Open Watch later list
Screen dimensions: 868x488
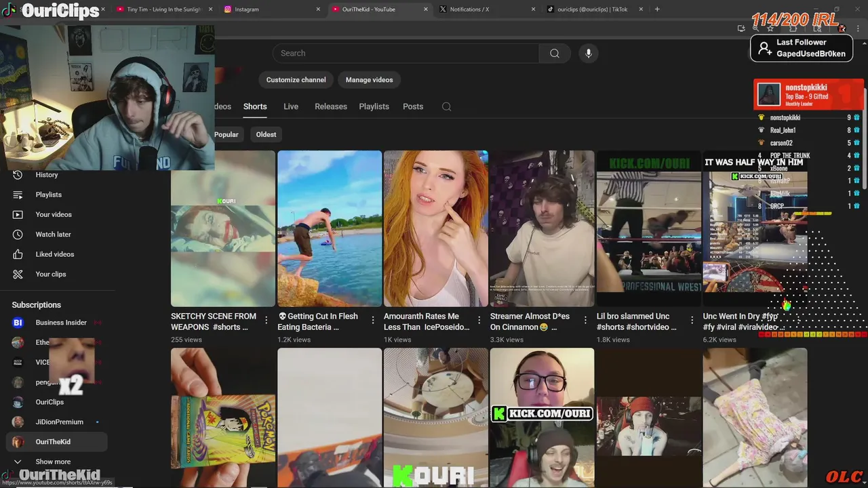[58, 235]
